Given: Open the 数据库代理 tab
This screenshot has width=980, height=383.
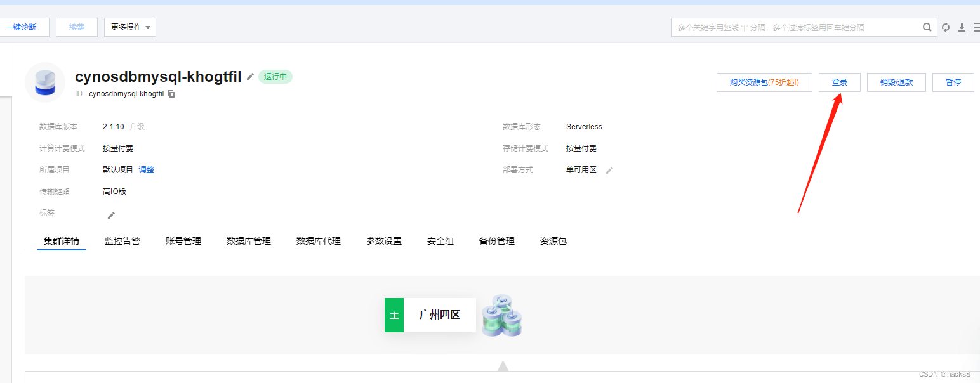Looking at the screenshot, I should click(x=319, y=241).
